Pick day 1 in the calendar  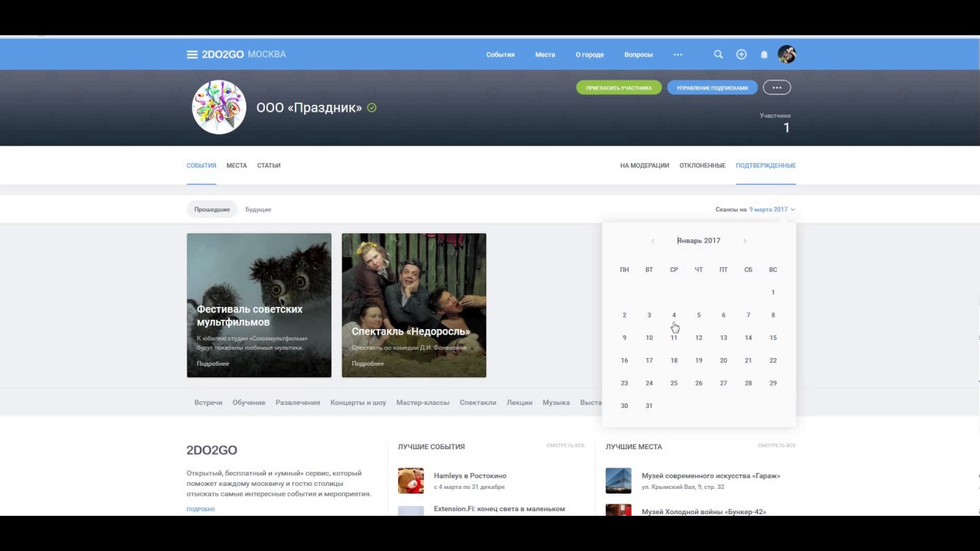[773, 292]
